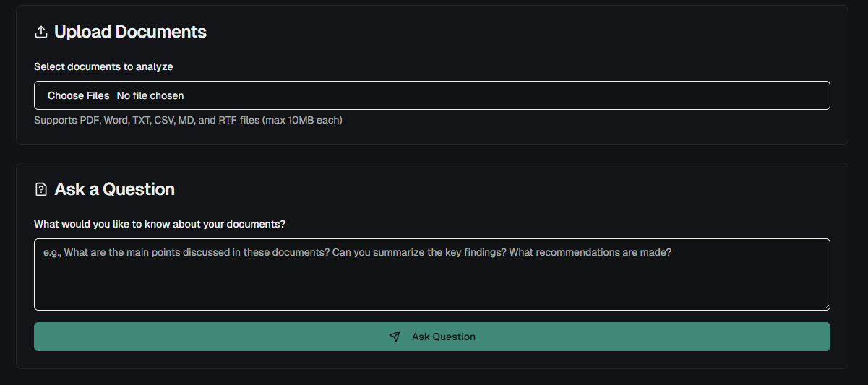Click the paper plane send icon
Image resolution: width=868 pixels, height=385 pixels.
click(x=395, y=337)
